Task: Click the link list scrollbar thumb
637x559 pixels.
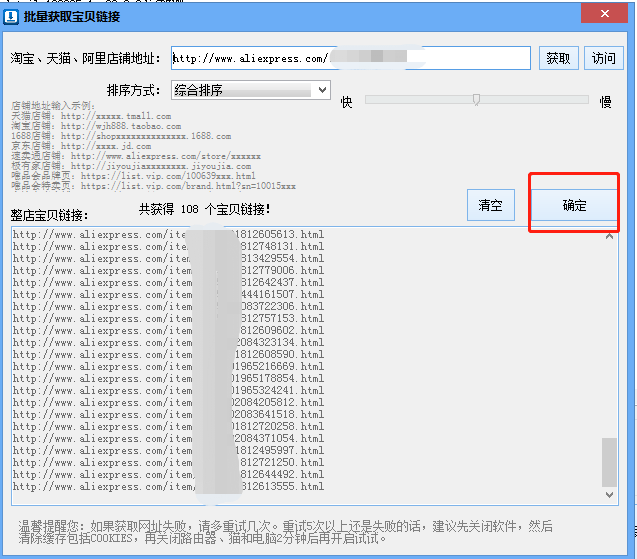Action: 609,460
